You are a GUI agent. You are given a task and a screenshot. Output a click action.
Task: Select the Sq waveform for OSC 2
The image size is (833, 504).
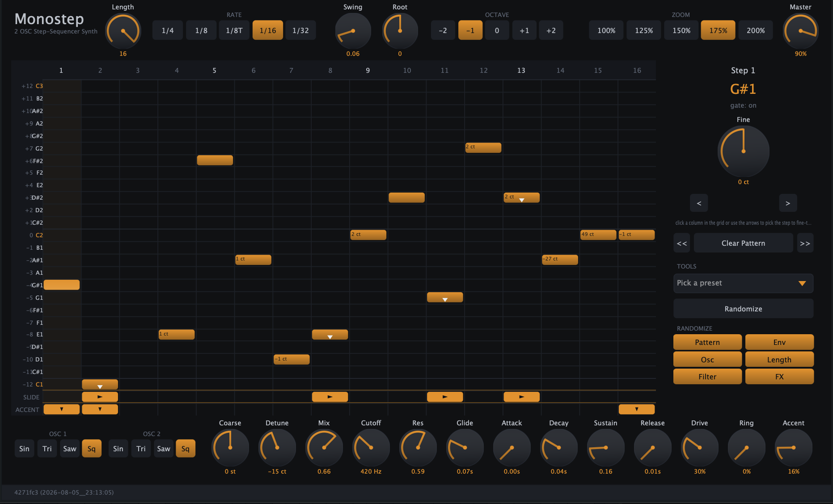(x=186, y=449)
